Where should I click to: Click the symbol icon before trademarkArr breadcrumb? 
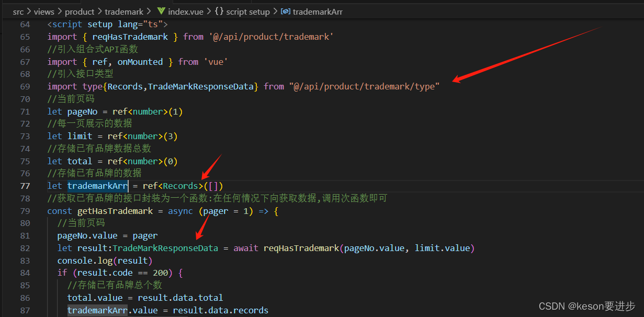click(286, 11)
